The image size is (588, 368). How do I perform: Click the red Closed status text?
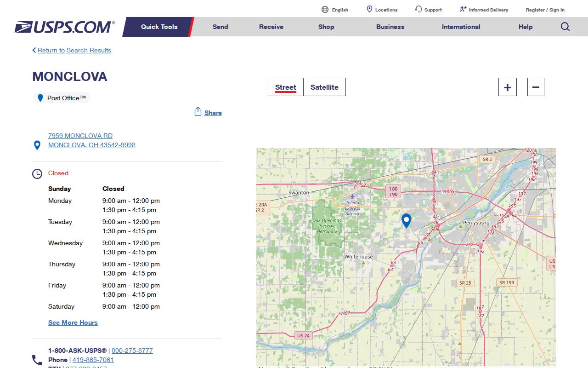pyautogui.click(x=58, y=173)
